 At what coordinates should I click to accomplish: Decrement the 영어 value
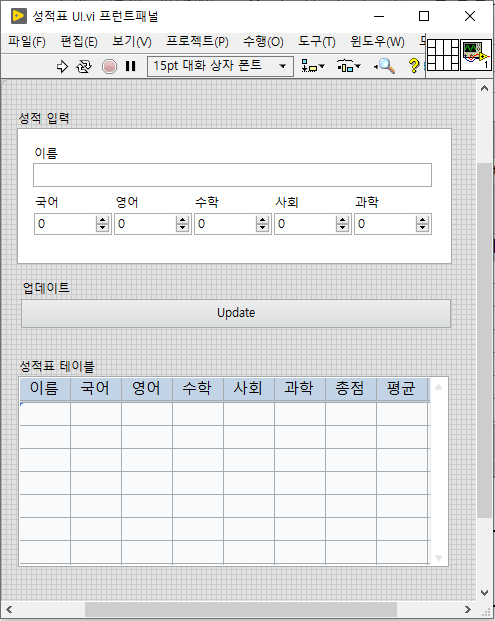183,228
